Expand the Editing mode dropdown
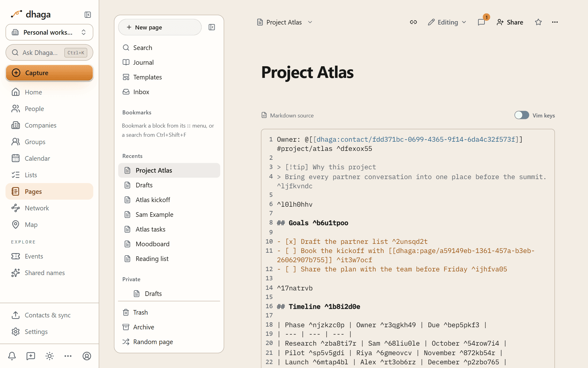 (x=447, y=22)
